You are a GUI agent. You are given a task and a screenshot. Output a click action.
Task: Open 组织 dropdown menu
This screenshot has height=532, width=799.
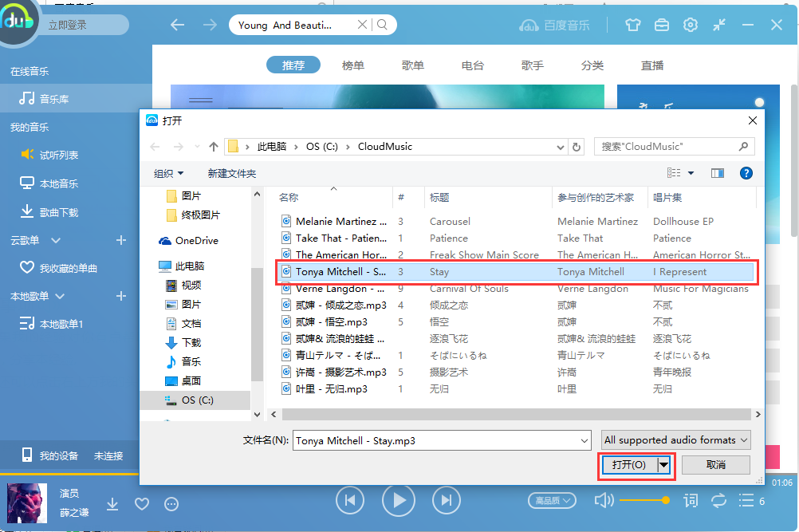click(168, 173)
